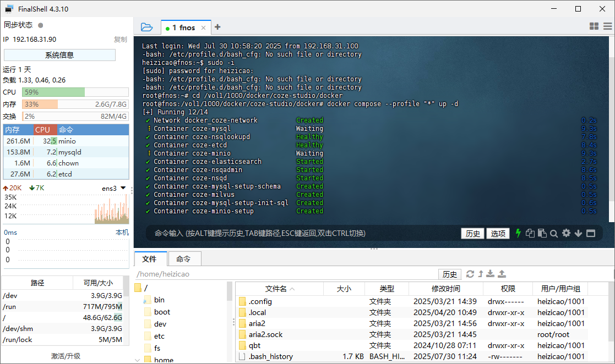This screenshot has width=615, height=364.
Task: Click the command input field
Action: click(303, 233)
